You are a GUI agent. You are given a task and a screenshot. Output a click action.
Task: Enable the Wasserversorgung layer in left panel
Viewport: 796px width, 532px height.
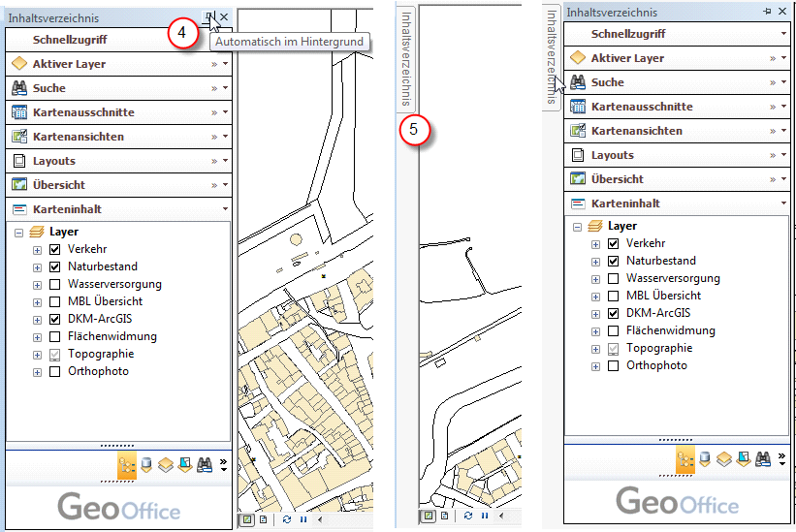(54, 285)
